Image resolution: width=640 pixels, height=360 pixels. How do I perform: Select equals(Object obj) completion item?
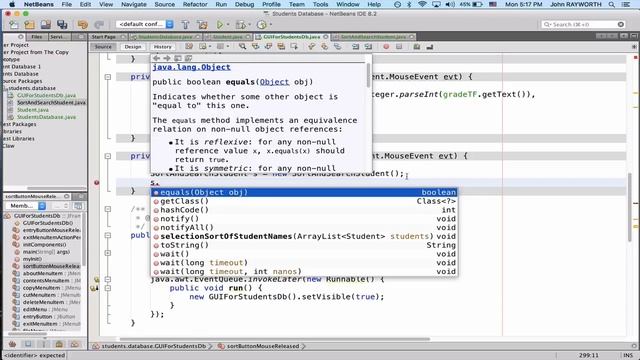pyautogui.click(x=304, y=192)
